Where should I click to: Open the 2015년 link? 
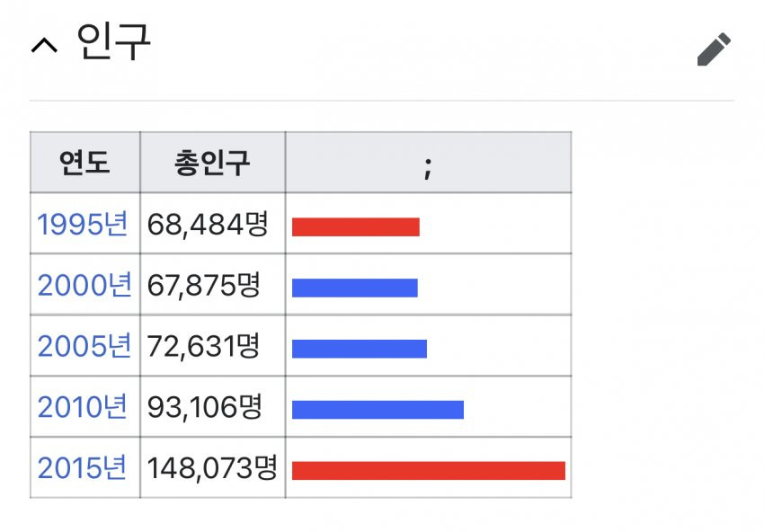click(x=83, y=467)
